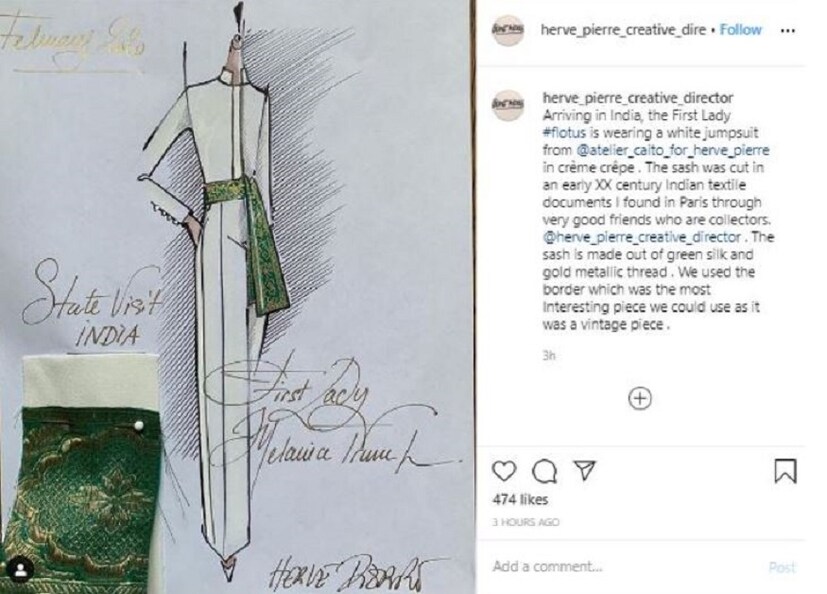Open @herve_pierre_creative_director mention in caption
Screen dimensions: 827x594
point(641,237)
